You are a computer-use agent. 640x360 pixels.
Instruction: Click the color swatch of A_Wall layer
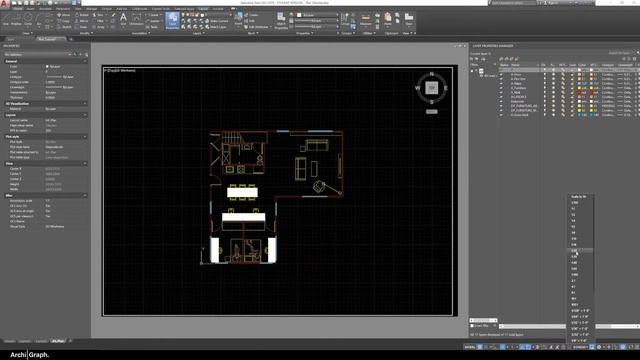pyautogui.click(x=580, y=93)
